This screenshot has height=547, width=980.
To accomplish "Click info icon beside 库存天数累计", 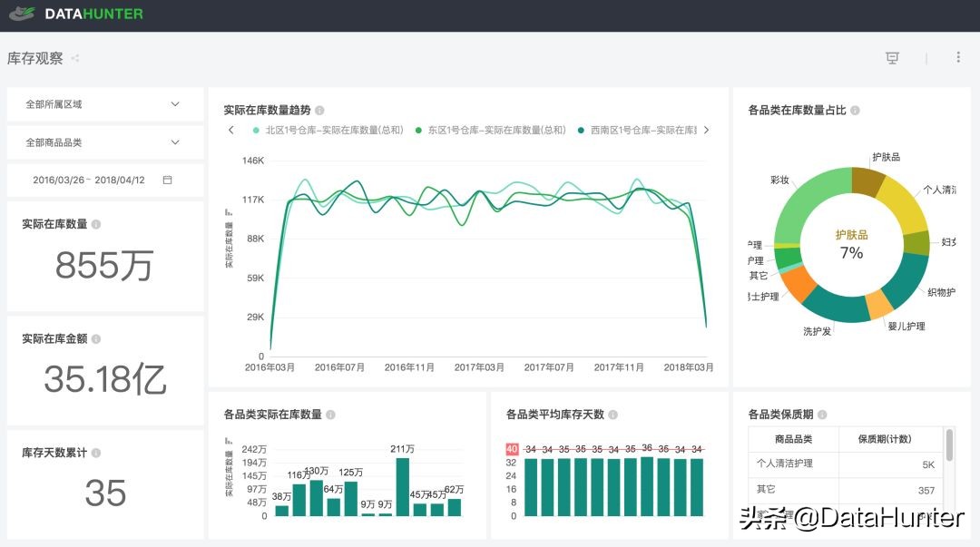I will (95, 453).
